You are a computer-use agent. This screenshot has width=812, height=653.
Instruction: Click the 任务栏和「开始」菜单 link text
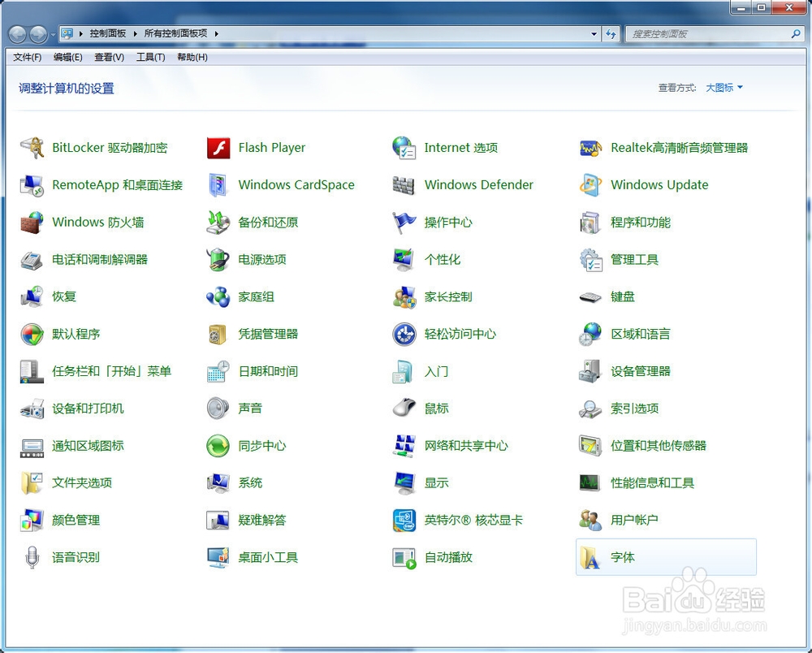click(x=111, y=372)
